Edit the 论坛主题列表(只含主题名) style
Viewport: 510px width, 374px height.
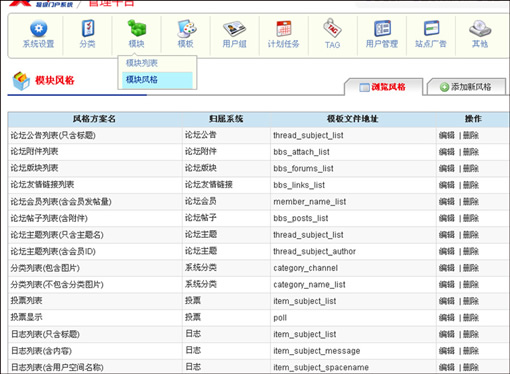tap(447, 235)
